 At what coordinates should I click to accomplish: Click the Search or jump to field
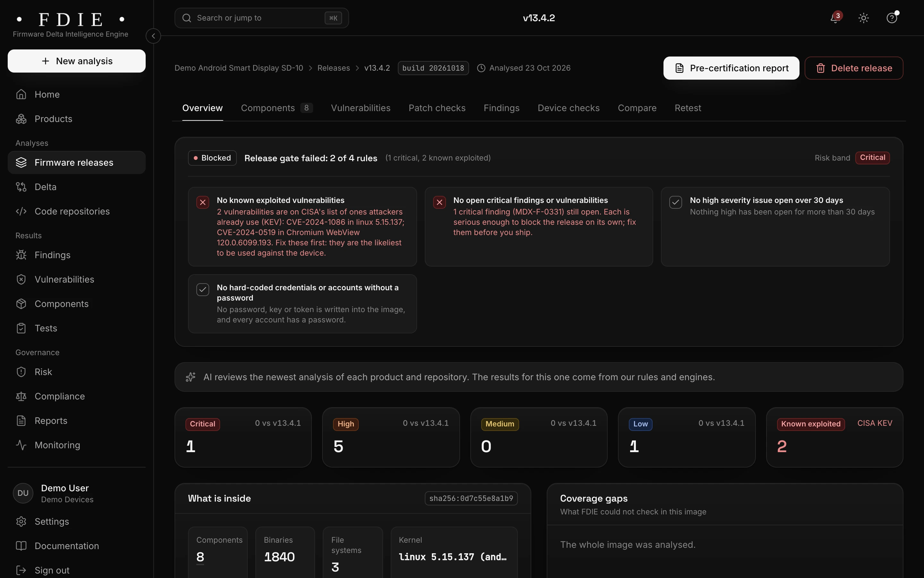(x=261, y=18)
